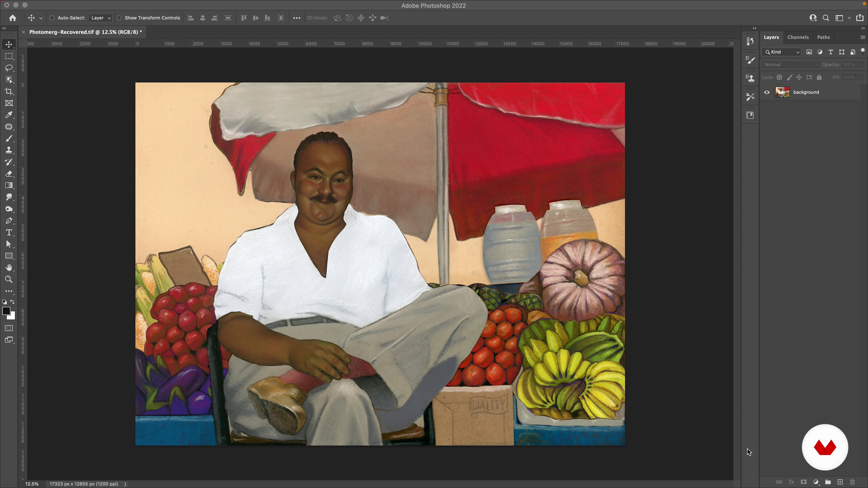Select the Frame tool

pos(9,103)
